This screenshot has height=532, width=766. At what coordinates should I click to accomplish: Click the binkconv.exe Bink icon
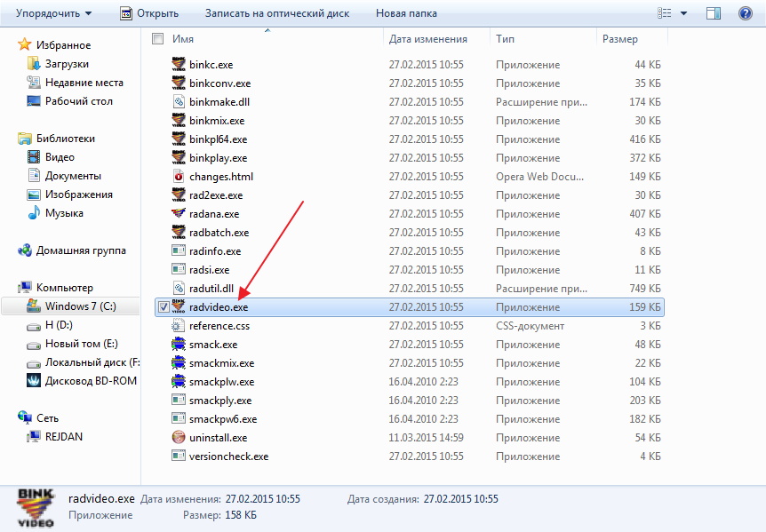point(179,83)
